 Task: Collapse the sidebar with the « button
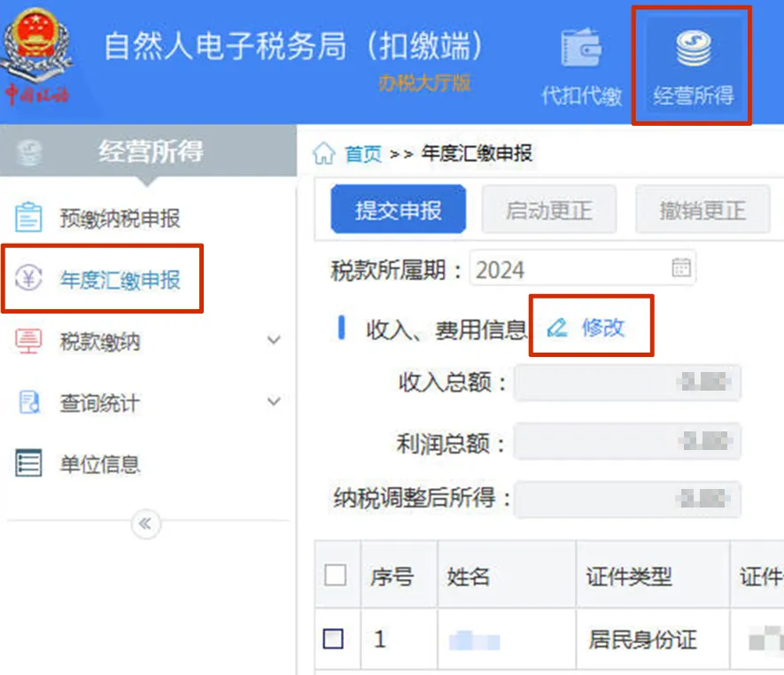click(x=144, y=524)
